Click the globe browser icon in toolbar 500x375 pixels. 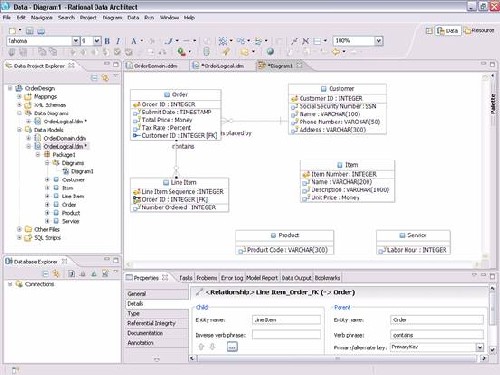click(270, 51)
